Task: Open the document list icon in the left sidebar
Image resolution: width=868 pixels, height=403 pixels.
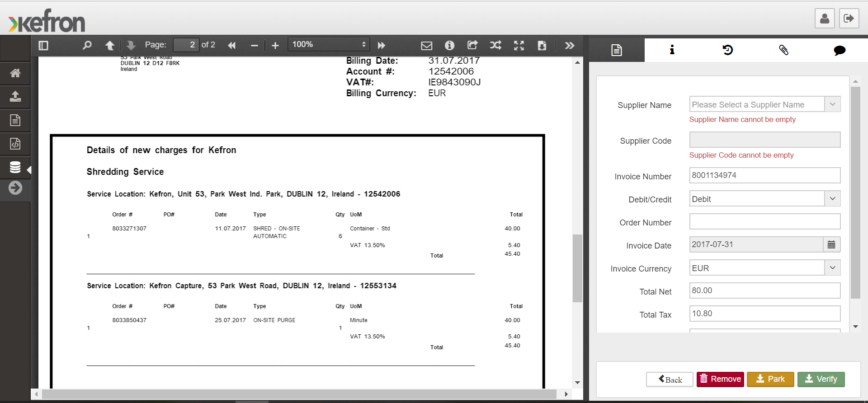Action: (15, 120)
